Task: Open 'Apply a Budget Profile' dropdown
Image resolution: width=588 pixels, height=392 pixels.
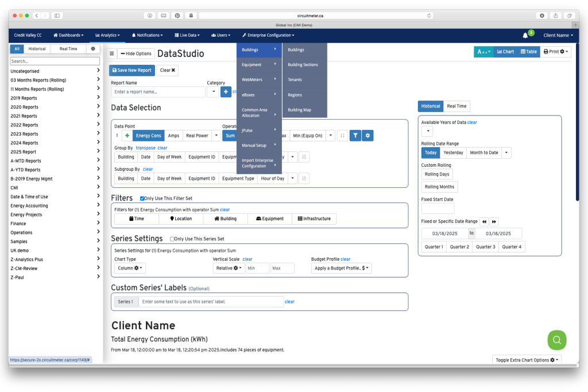Action: point(341,268)
